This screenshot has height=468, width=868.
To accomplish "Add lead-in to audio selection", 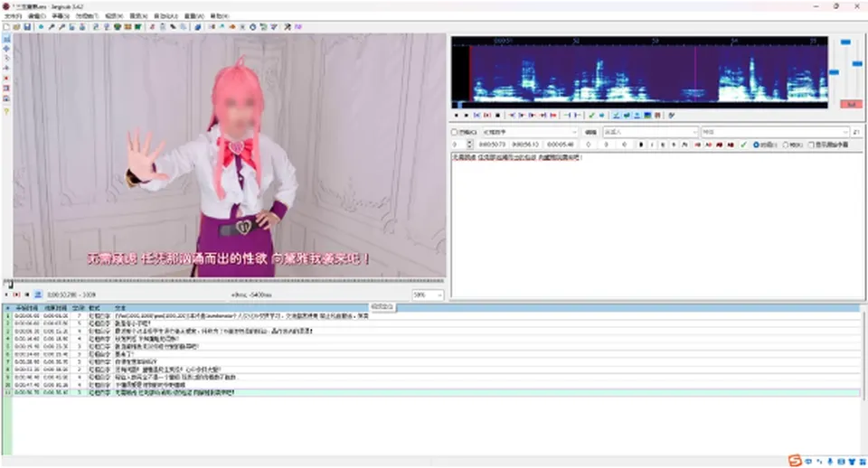I will point(567,115).
